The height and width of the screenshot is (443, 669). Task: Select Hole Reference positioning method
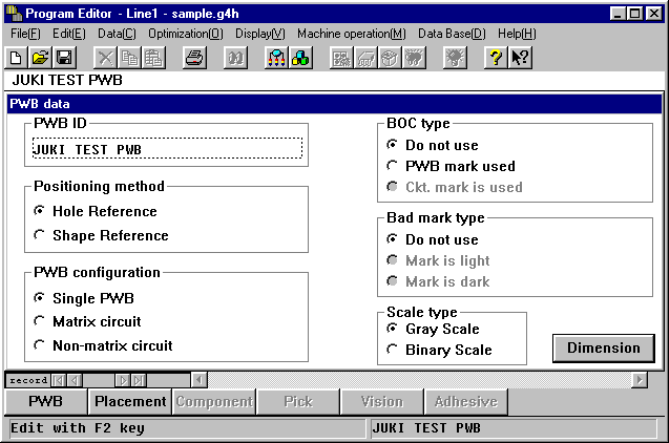coord(96,211)
